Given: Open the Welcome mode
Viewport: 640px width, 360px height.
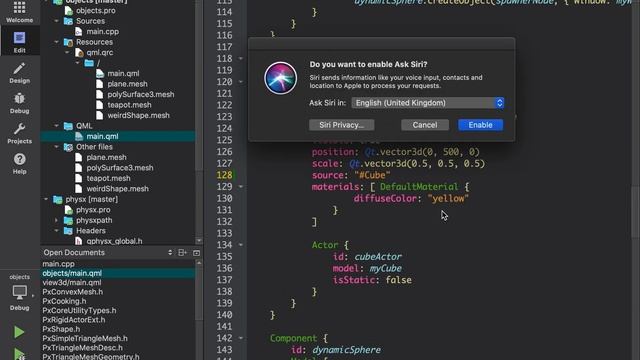Looking at the screenshot, I should coord(19,12).
